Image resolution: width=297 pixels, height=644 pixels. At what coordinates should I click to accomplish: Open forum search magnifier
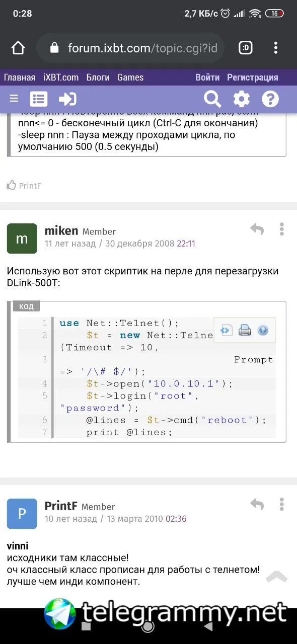coord(212,99)
